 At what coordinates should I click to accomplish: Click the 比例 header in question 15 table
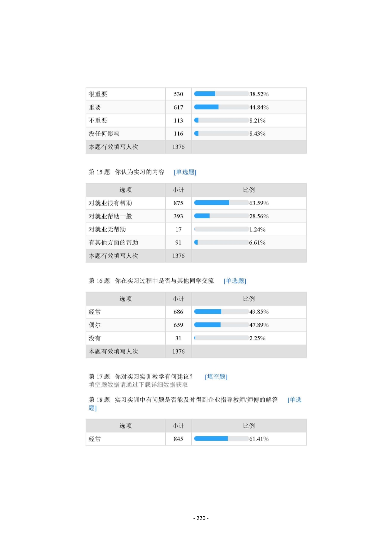click(249, 190)
